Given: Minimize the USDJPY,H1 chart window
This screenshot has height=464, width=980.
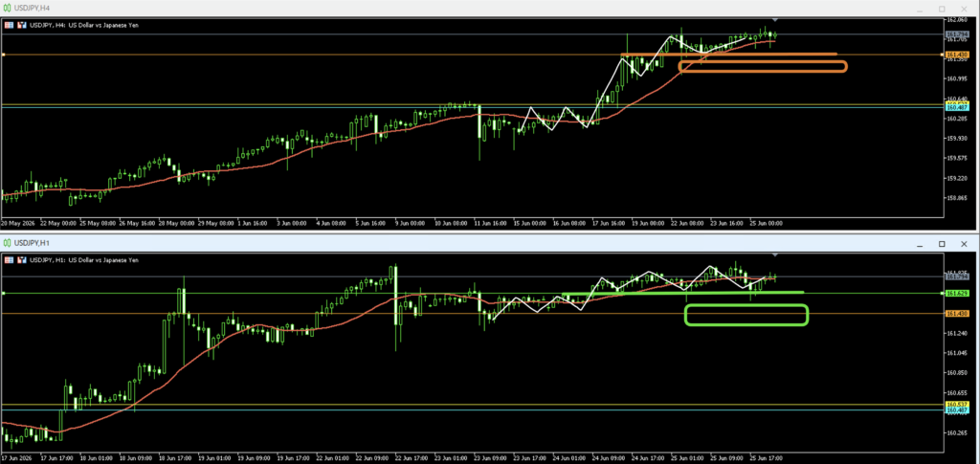Looking at the screenshot, I should [920, 244].
